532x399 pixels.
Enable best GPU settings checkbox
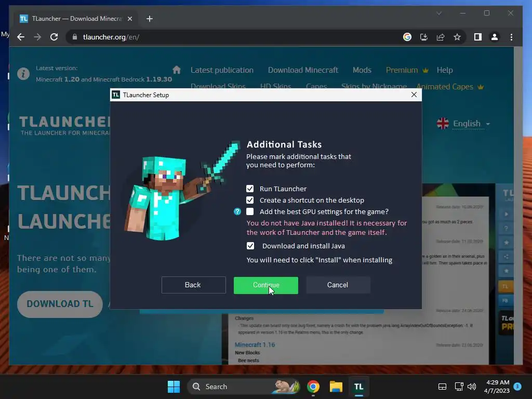pos(250,212)
